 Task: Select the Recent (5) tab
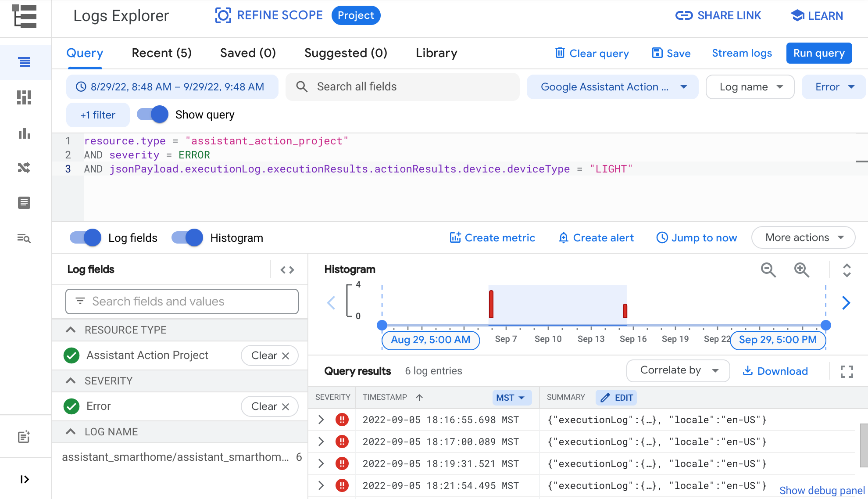click(161, 54)
